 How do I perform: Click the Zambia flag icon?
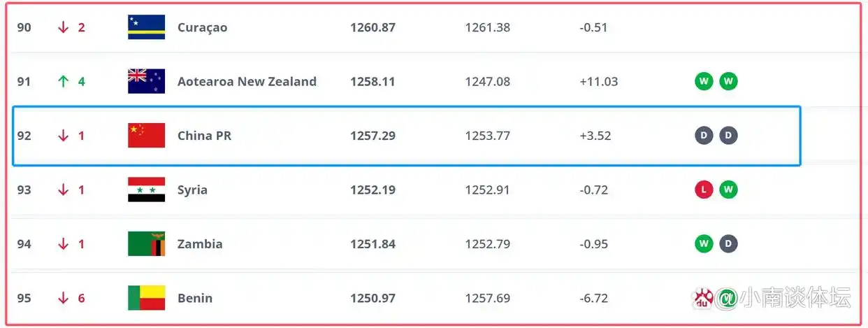click(147, 244)
